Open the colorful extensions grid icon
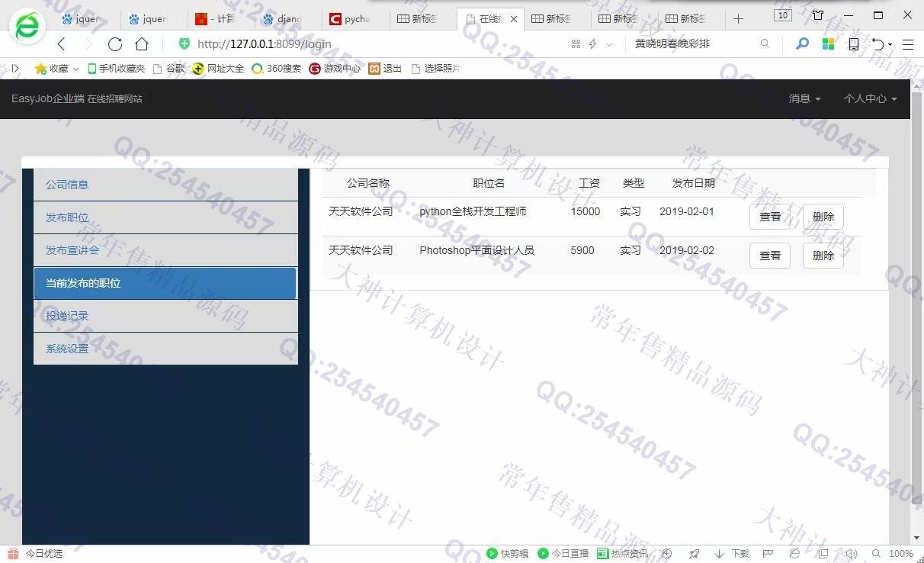The width and height of the screenshot is (924, 563). pos(828,44)
